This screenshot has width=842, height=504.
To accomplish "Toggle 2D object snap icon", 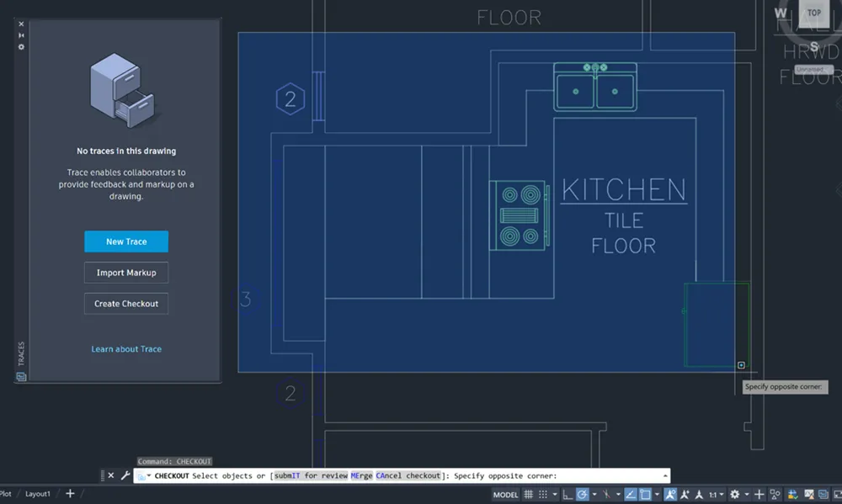I will 646,495.
